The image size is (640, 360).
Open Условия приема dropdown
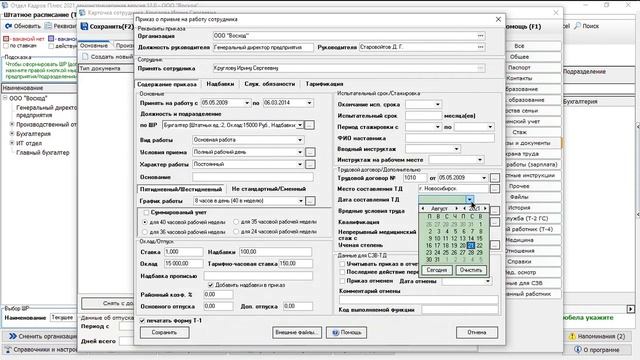pos(300,152)
